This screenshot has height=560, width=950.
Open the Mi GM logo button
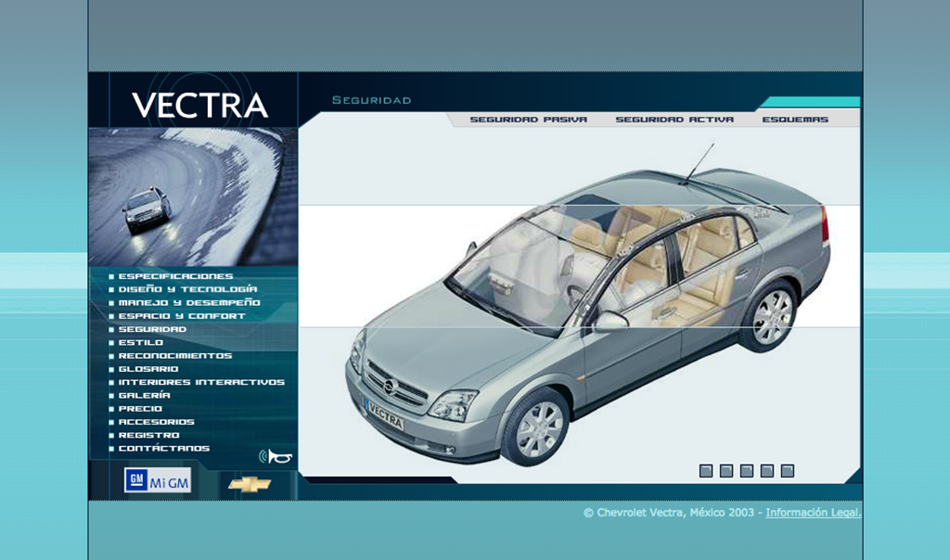[157, 480]
